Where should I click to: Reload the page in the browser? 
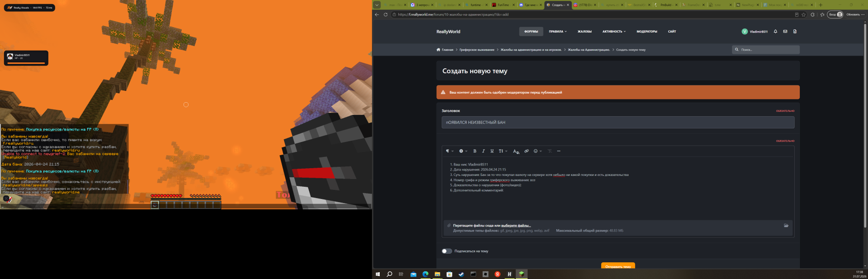click(x=386, y=14)
